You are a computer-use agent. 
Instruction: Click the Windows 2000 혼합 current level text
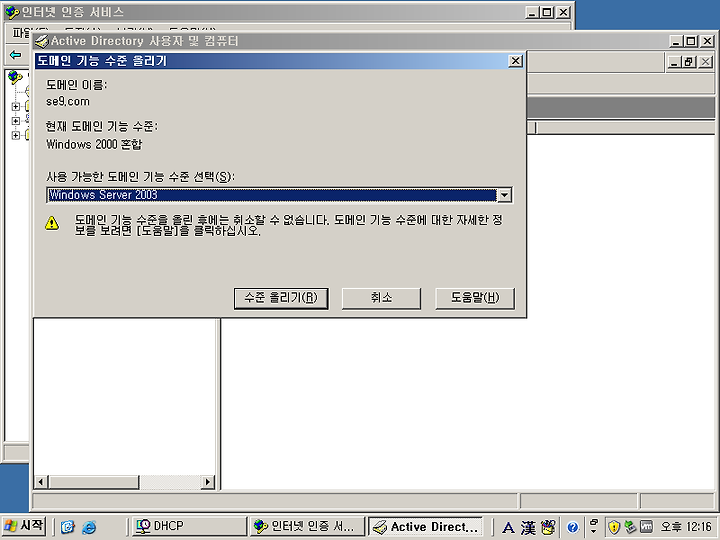(x=94, y=144)
